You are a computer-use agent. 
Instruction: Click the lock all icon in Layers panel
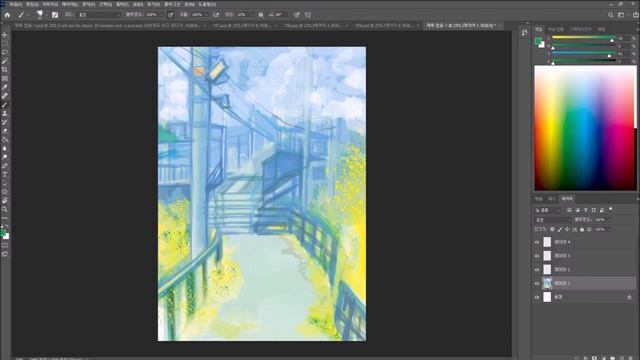coord(582,229)
